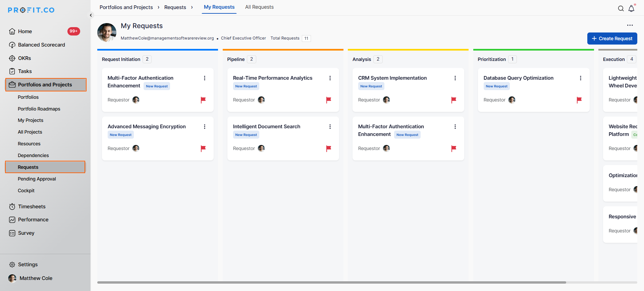Click the requestor avatar on CRM System Implementation
Image resolution: width=644 pixels, height=291 pixels.
pyautogui.click(x=386, y=100)
